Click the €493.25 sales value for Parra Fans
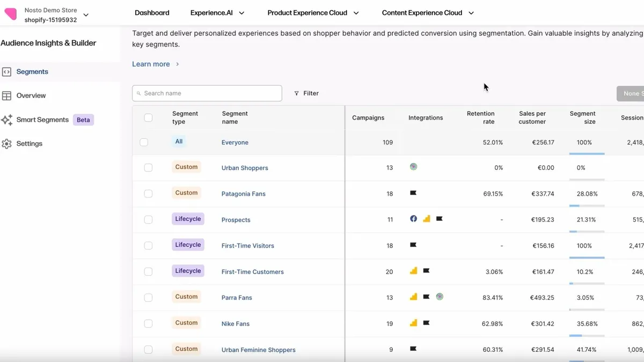644x362 pixels. click(542, 298)
